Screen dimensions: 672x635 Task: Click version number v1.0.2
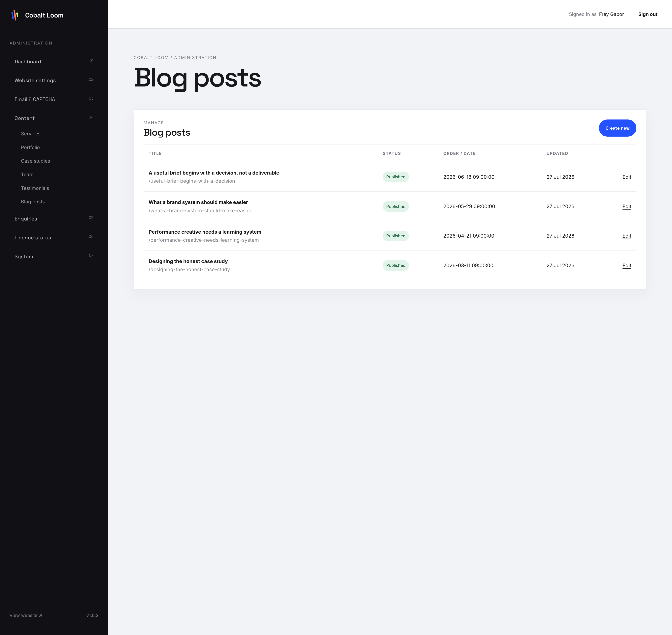[x=92, y=615]
